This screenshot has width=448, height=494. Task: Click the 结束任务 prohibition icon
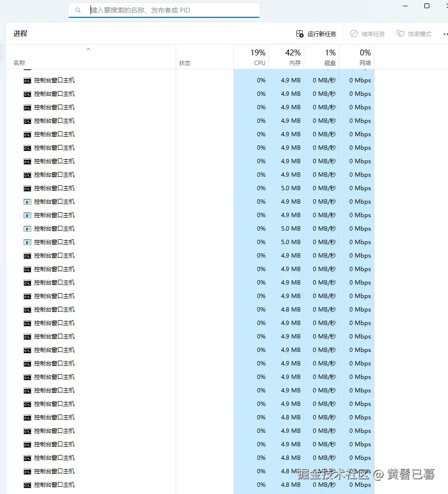point(353,34)
